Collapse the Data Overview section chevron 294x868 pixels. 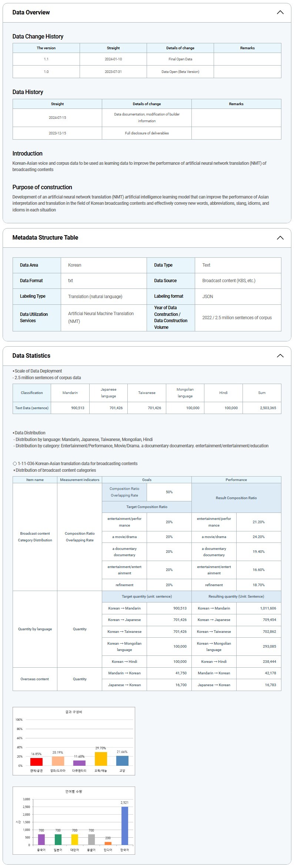pos(280,13)
